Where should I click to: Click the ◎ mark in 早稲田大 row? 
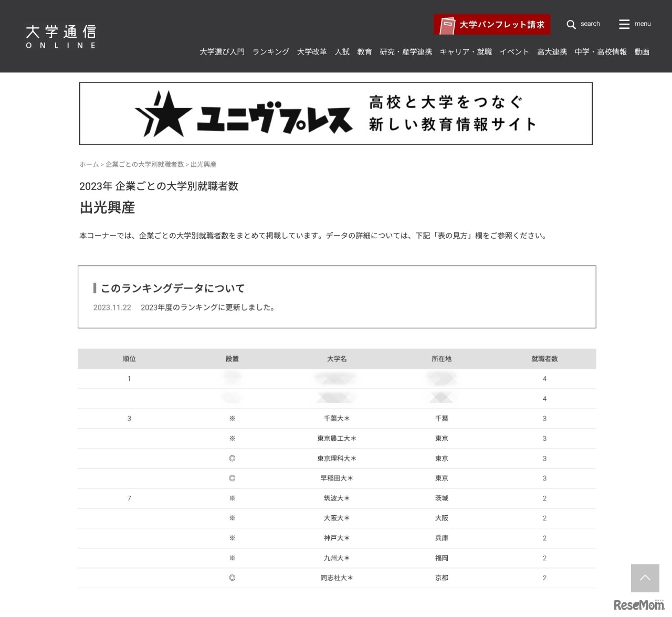coord(232,478)
